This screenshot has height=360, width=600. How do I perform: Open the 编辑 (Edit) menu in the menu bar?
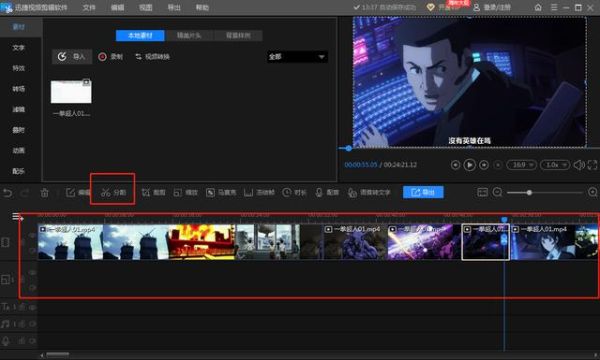coord(117,7)
